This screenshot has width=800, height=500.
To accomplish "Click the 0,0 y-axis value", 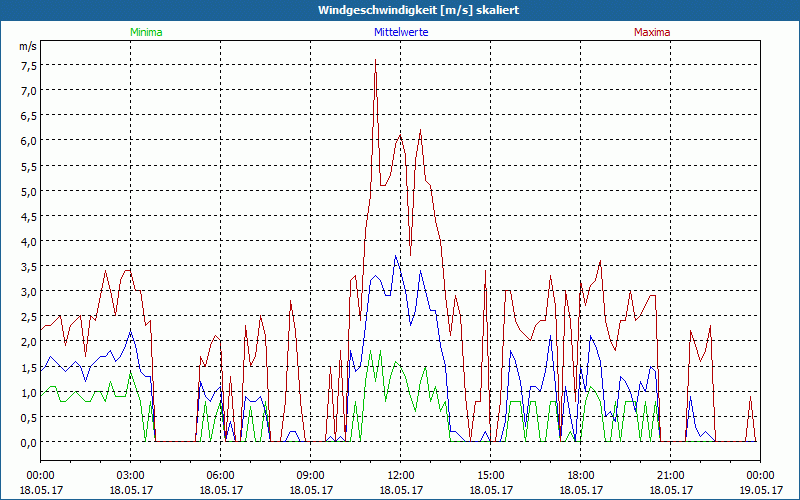I will tap(29, 443).
